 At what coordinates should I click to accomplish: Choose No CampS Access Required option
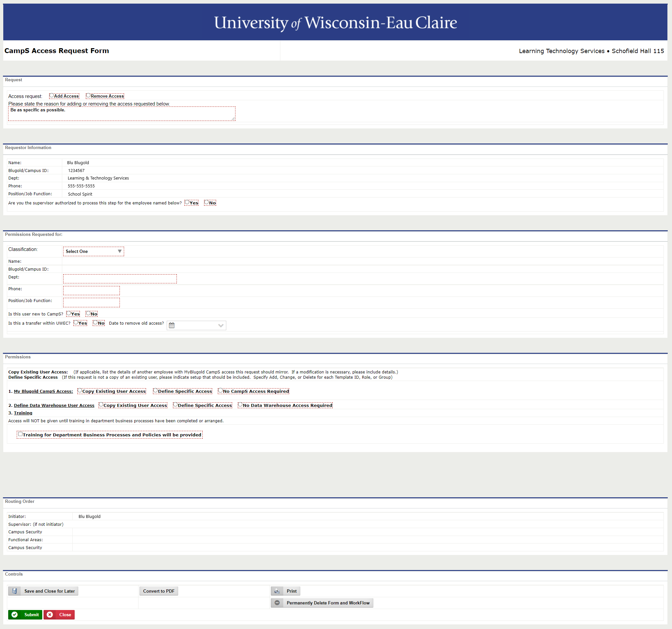(220, 391)
